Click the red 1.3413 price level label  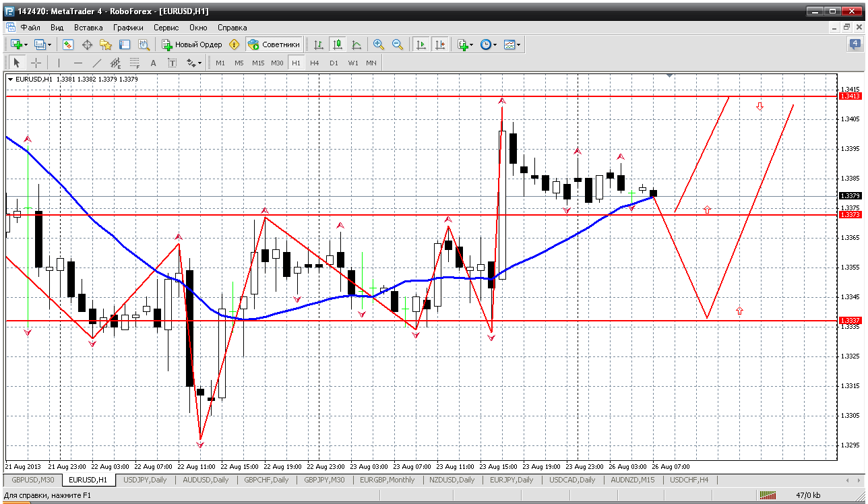pos(850,96)
